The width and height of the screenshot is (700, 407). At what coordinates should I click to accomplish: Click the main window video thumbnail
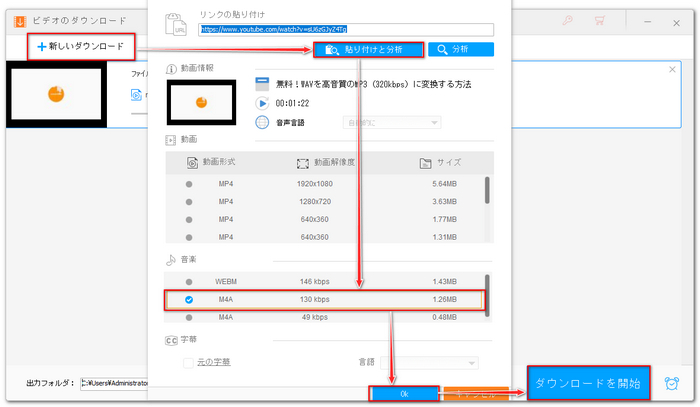click(x=56, y=94)
